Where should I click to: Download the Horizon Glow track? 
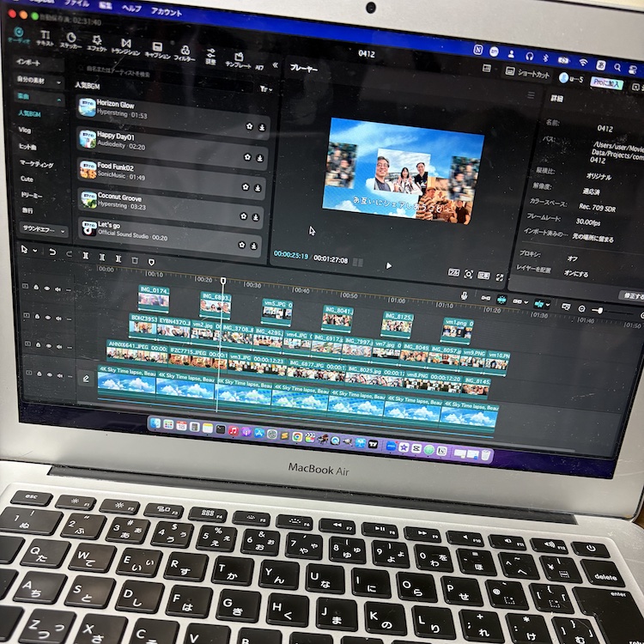(262, 128)
